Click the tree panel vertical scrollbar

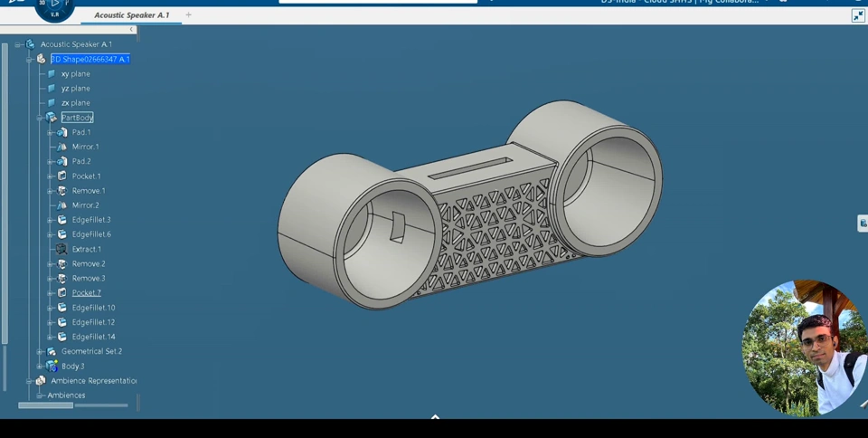click(x=5, y=194)
